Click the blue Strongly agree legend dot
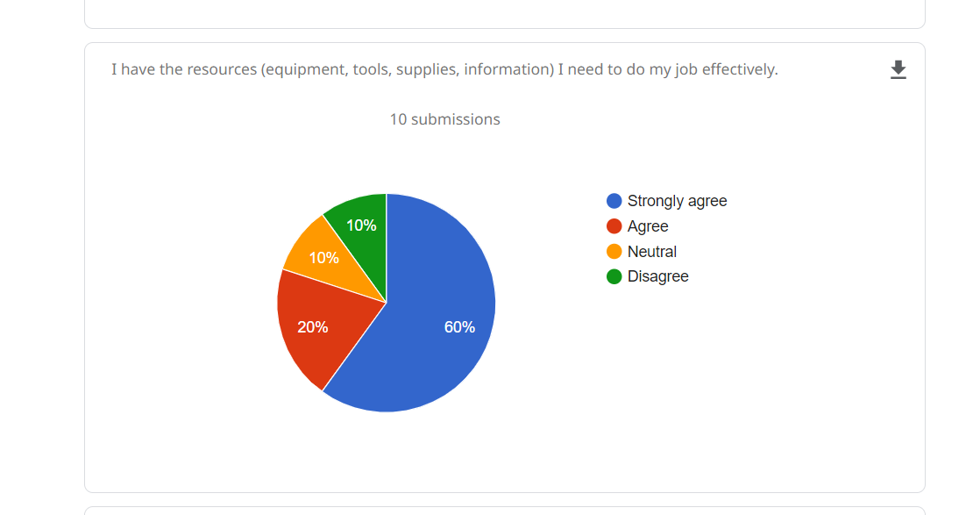Viewport: 980px width, 515px height. pos(614,201)
